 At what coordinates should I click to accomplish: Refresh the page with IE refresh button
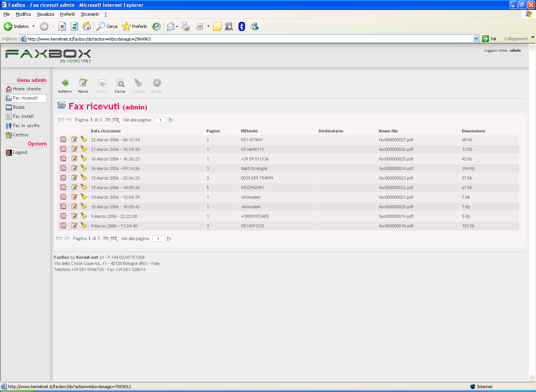pyautogui.click(x=75, y=26)
